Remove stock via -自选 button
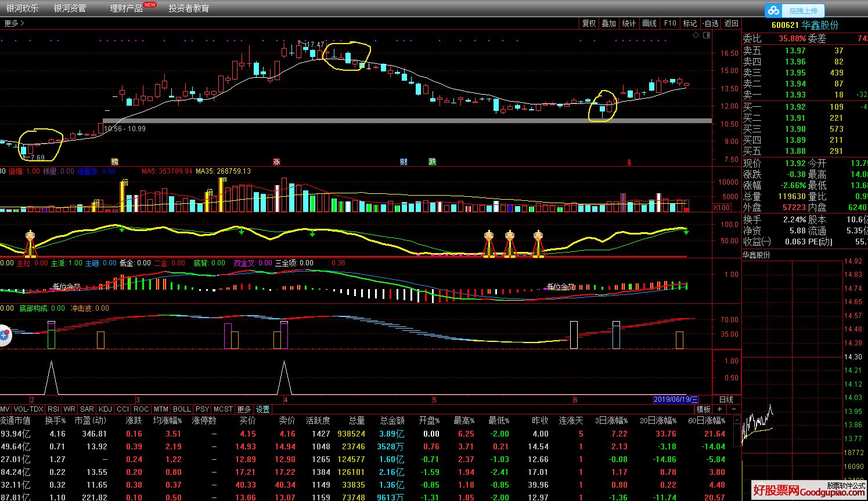 click(711, 23)
